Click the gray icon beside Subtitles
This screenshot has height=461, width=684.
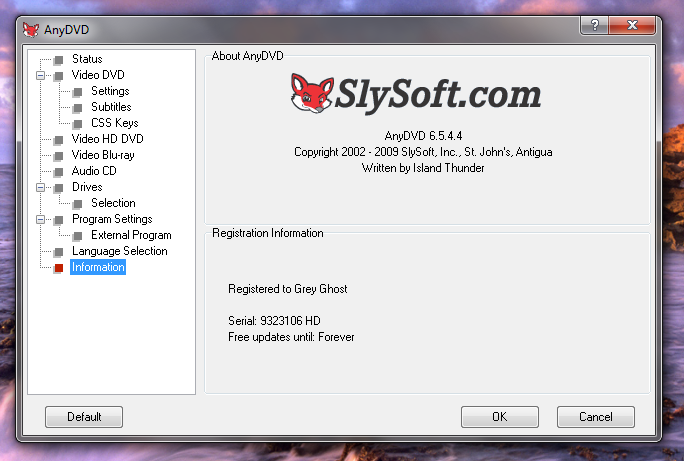[x=78, y=108]
